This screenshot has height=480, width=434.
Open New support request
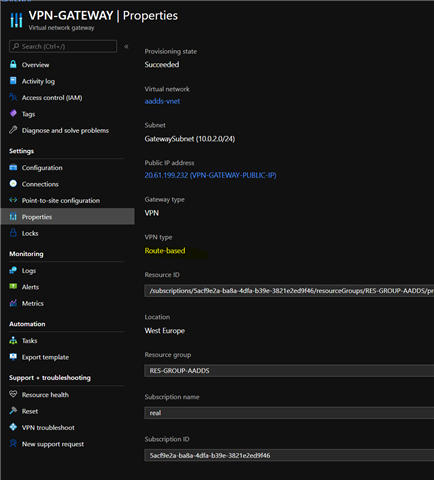[53, 444]
